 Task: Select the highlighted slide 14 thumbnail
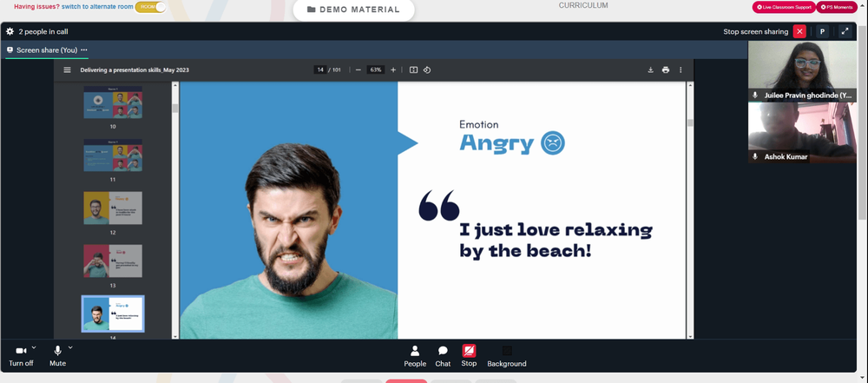[113, 314]
